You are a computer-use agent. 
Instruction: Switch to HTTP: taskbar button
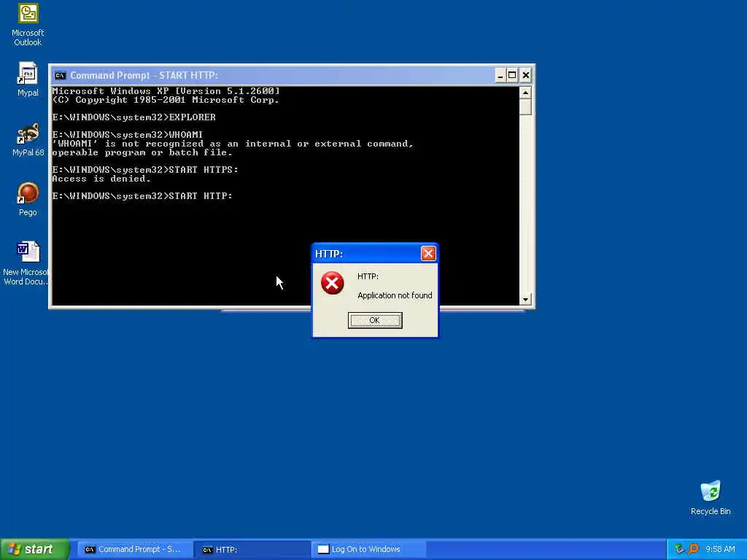coord(252,550)
